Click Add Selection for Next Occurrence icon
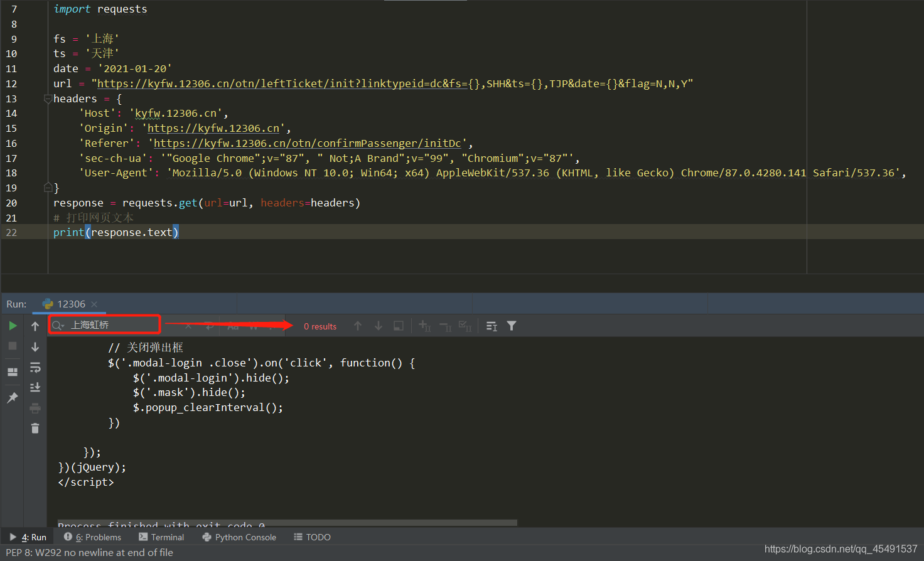 pyautogui.click(x=425, y=326)
